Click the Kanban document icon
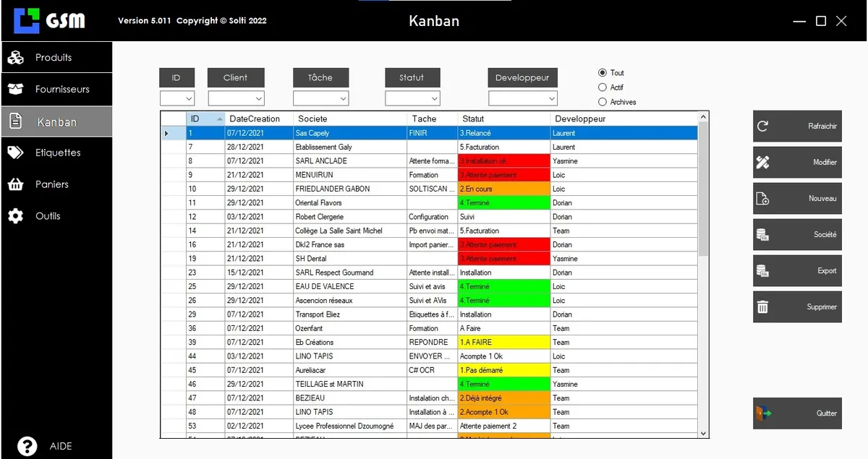This screenshot has height=459, width=868. tap(16, 121)
